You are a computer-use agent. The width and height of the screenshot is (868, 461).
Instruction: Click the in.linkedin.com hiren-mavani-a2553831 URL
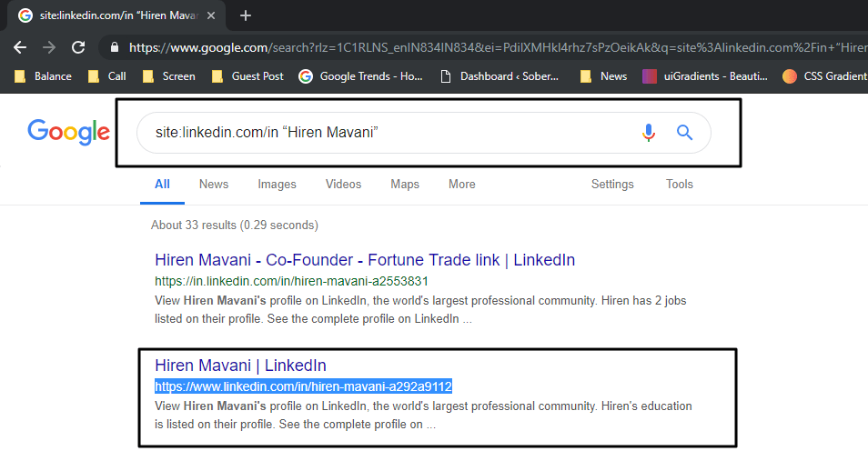(x=291, y=281)
